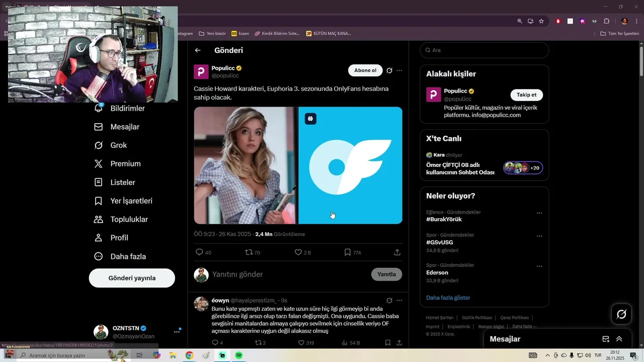Click Grok icon on Populicc post header
Screen dimensions: 644x362
[389, 70]
